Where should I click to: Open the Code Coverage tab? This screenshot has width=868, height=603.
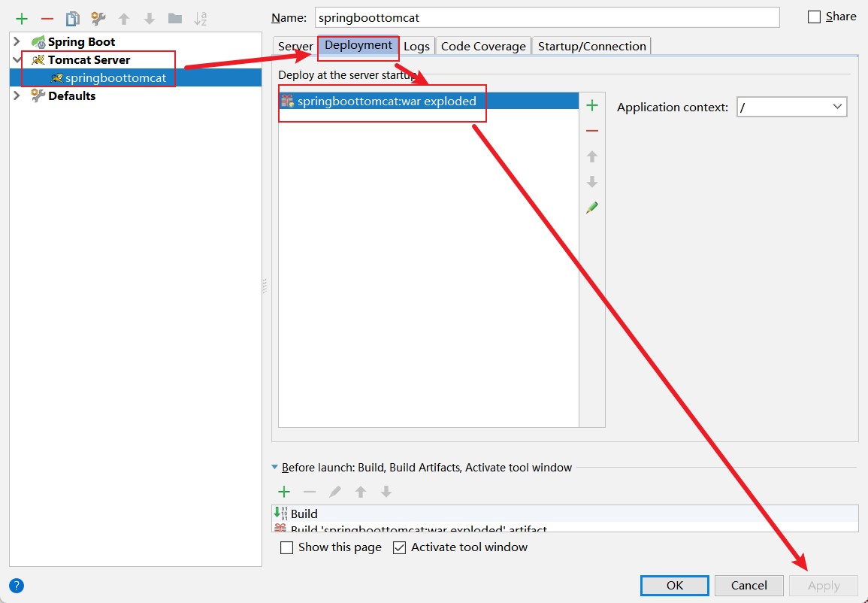point(483,46)
